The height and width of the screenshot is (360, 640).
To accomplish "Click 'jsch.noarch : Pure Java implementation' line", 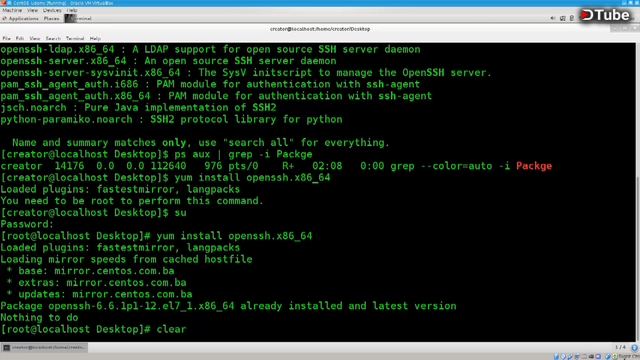I will (138, 107).
